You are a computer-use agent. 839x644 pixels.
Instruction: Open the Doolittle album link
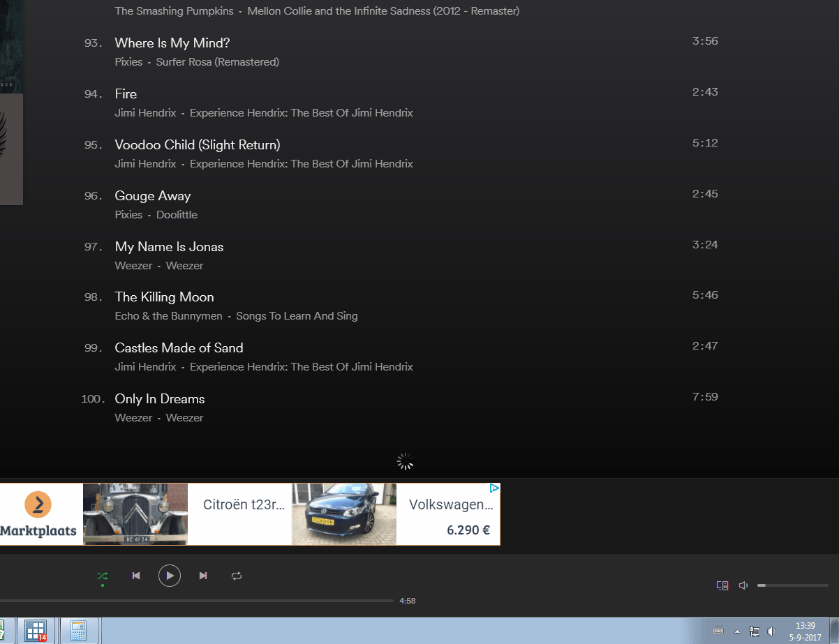(x=177, y=215)
